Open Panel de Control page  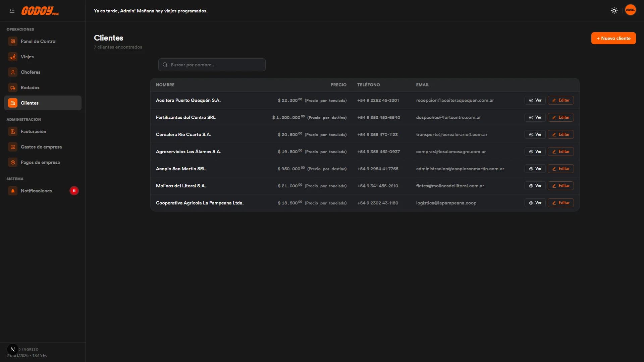pyautogui.click(x=43, y=41)
